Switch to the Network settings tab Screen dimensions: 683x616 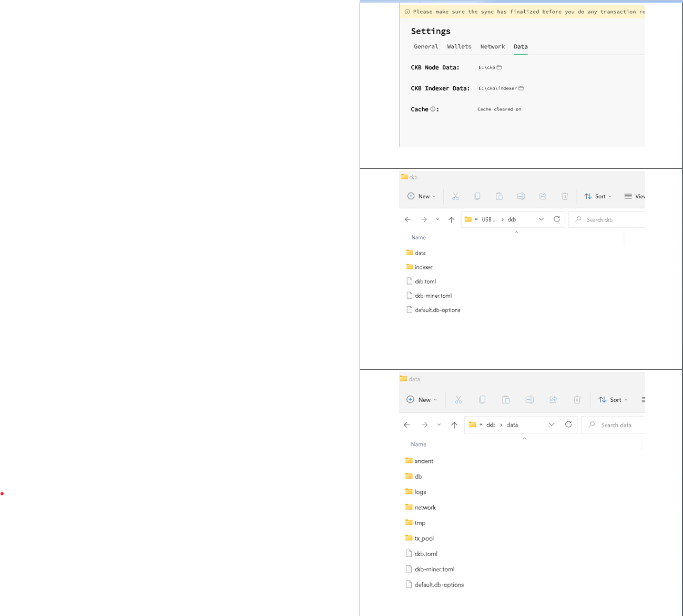tap(492, 47)
